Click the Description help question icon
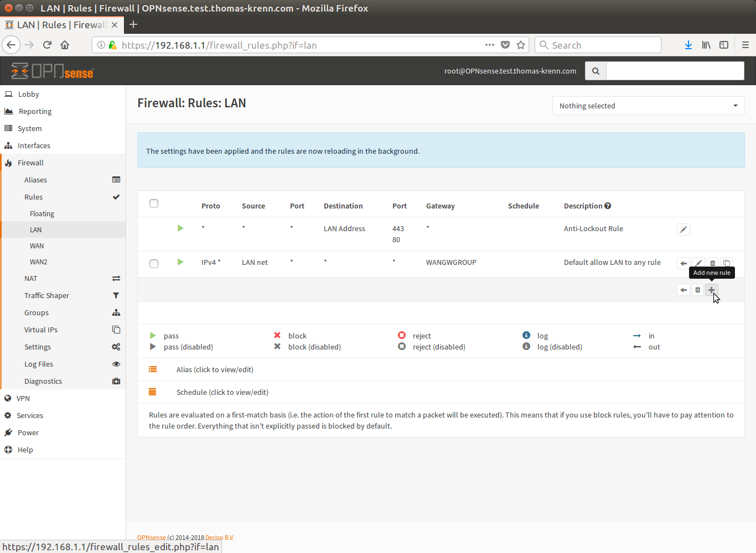 click(608, 206)
